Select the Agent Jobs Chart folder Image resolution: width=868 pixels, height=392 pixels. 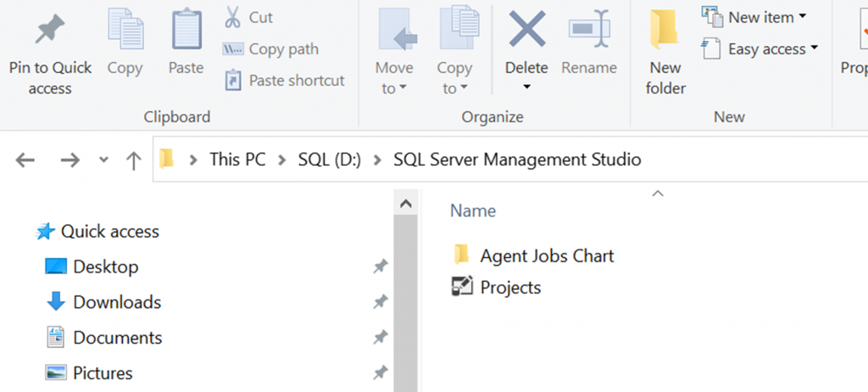click(547, 255)
